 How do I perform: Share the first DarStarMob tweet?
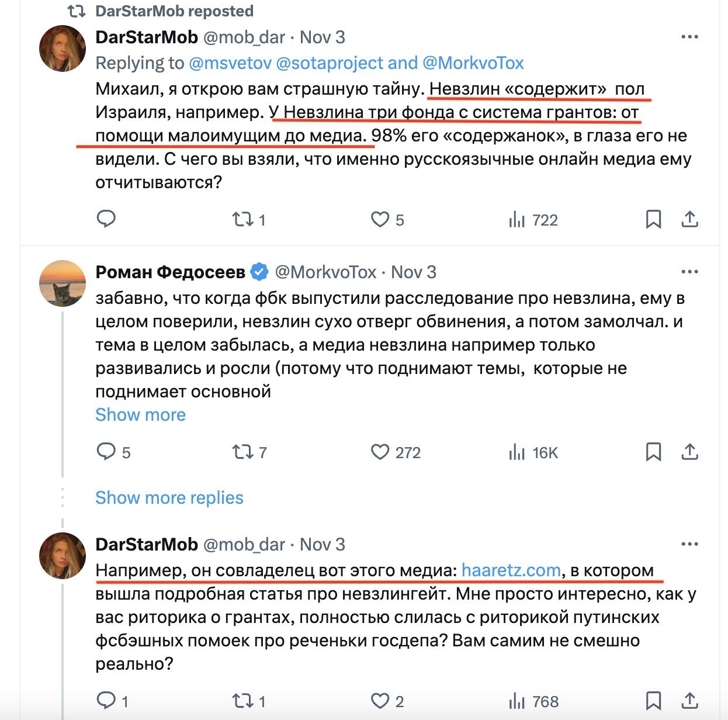[x=689, y=220]
